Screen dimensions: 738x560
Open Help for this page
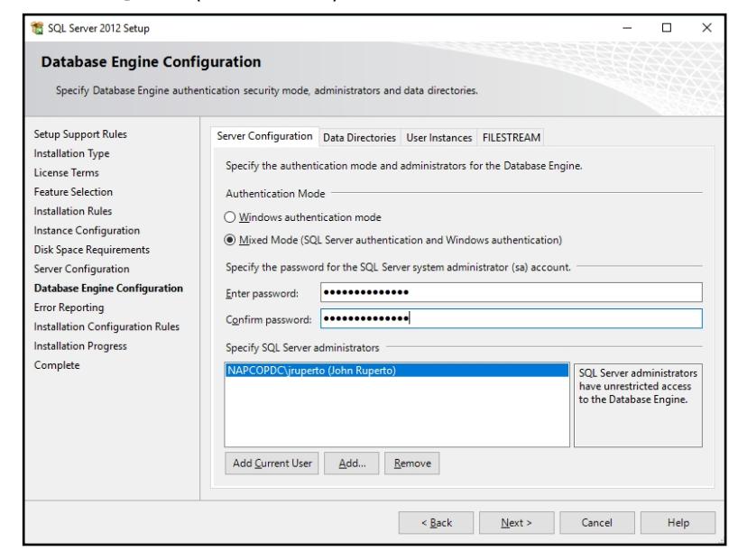tap(678, 523)
